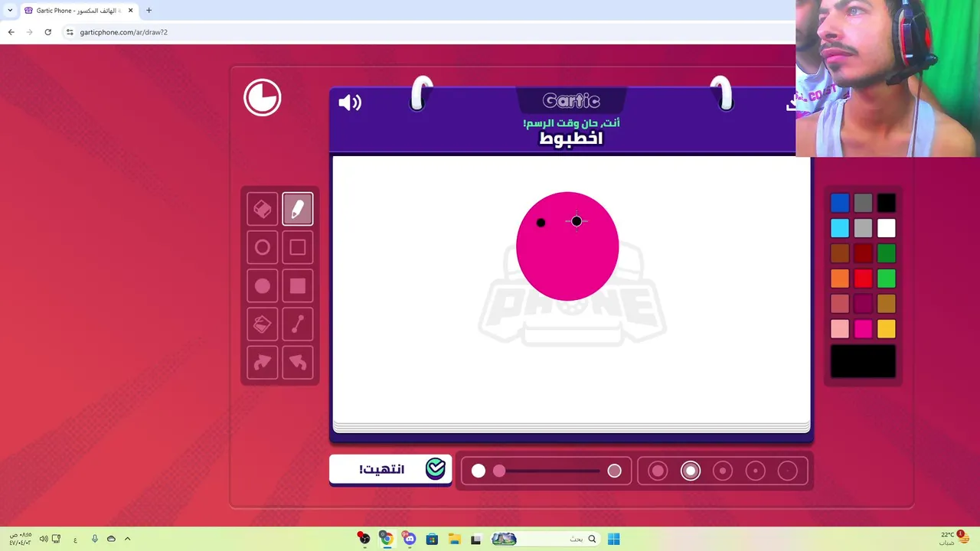This screenshot has width=980, height=551.
Task: Open a new browser tab
Action: point(149,11)
